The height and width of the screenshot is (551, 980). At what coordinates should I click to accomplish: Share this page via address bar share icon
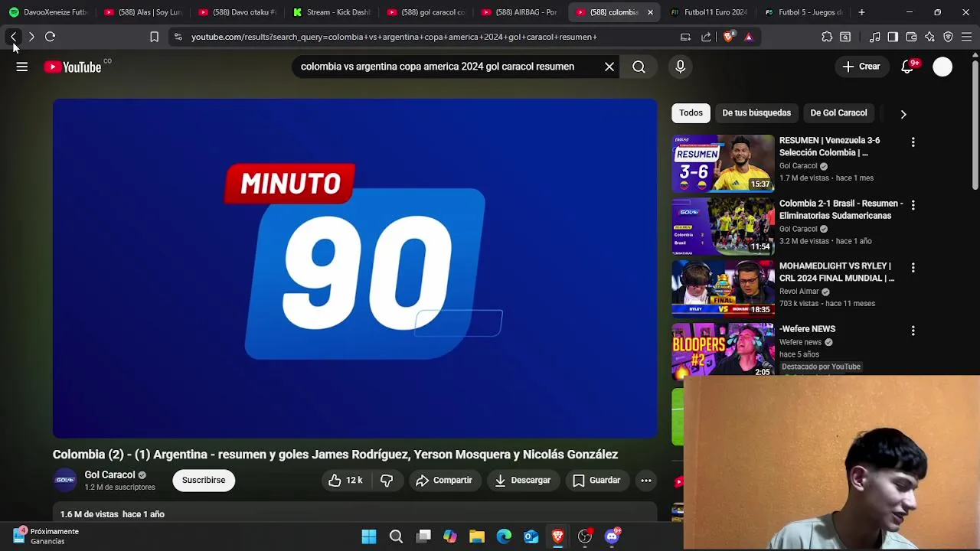706,37
